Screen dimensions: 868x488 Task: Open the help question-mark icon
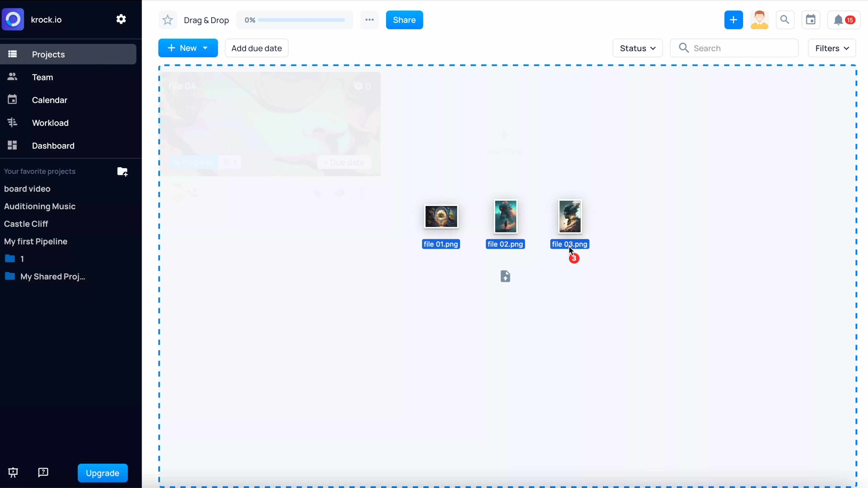[x=43, y=472]
